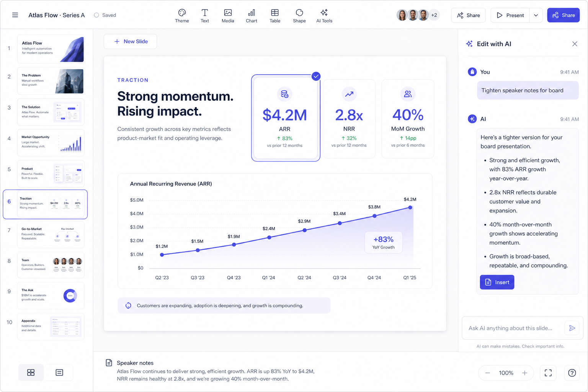Insert the AI-generated speaker notes
588x392 pixels.
pyautogui.click(x=497, y=282)
